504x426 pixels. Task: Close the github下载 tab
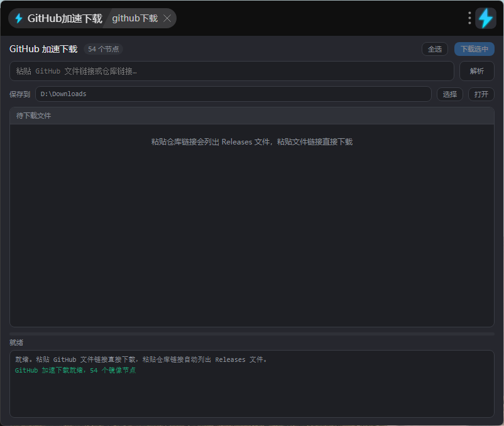167,18
